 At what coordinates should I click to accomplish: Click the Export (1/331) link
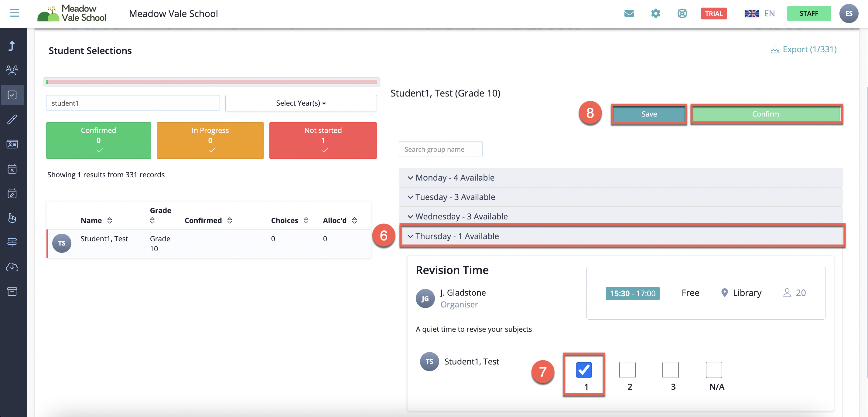(803, 49)
